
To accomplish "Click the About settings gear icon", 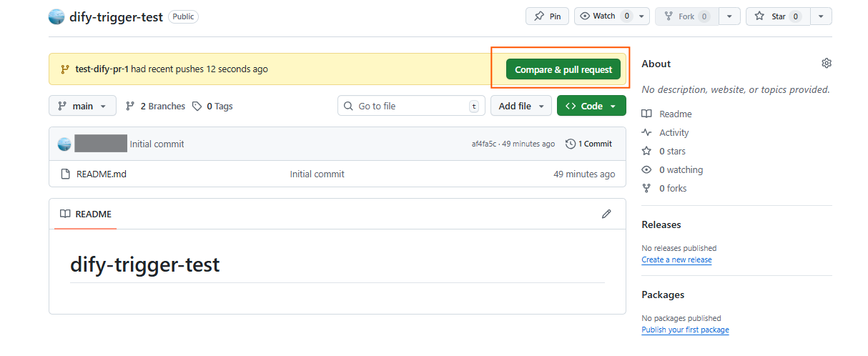I will (827, 64).
